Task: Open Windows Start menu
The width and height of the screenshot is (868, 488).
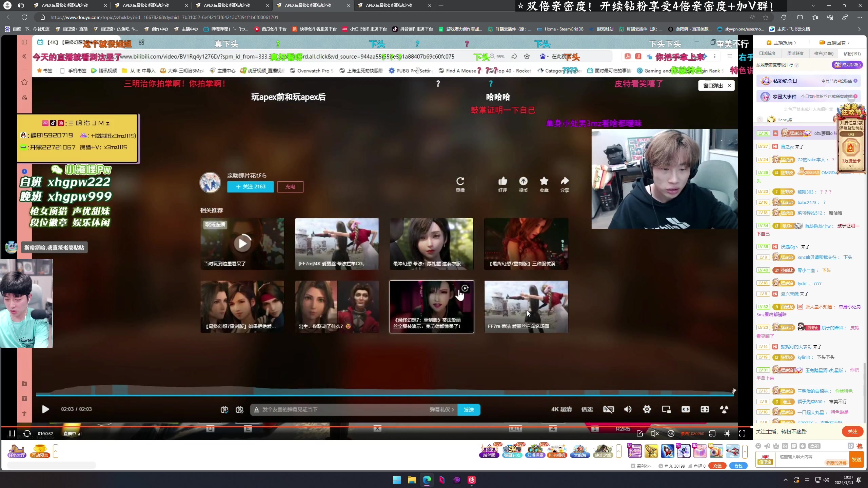Action: (397, 480)
